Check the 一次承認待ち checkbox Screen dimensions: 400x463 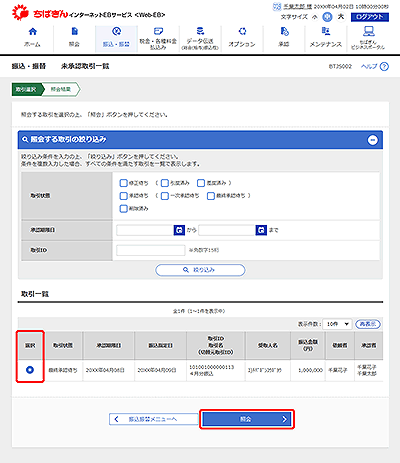[x=165, y=196]
